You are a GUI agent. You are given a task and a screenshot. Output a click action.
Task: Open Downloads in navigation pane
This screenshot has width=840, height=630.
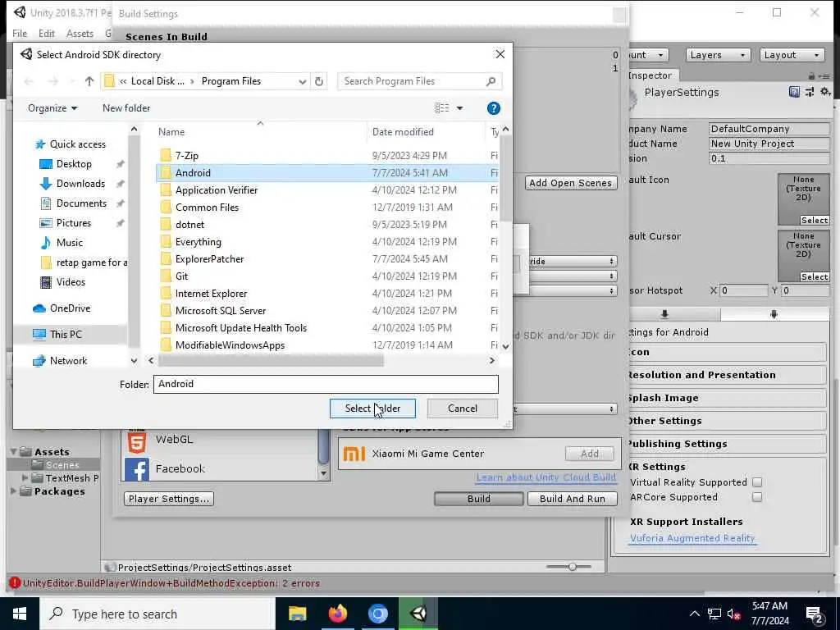[80, 183]
